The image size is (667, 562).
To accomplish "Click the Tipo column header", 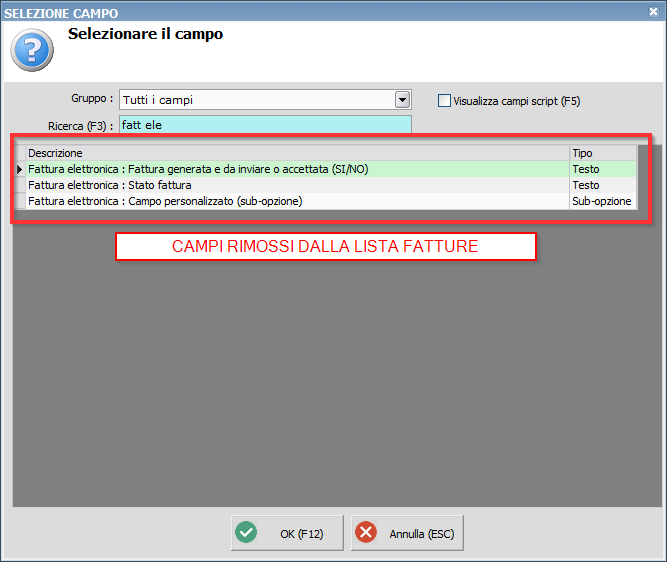I will pos(603,153).
